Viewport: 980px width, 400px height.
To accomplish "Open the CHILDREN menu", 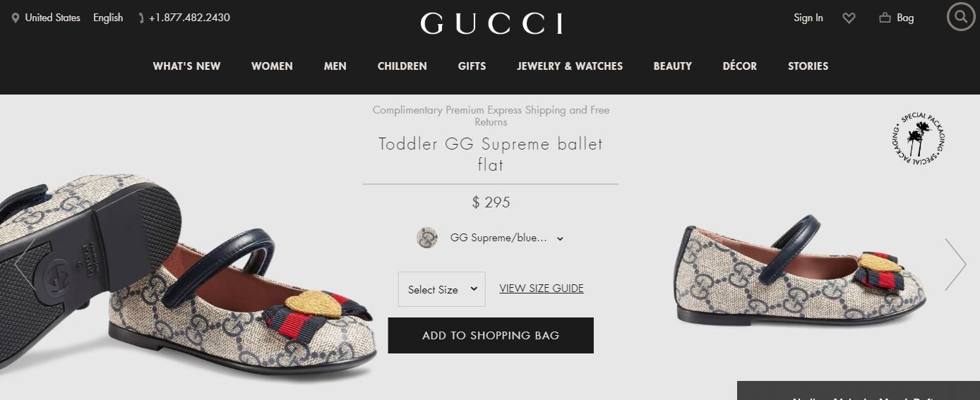I will (x=402, y=66).
